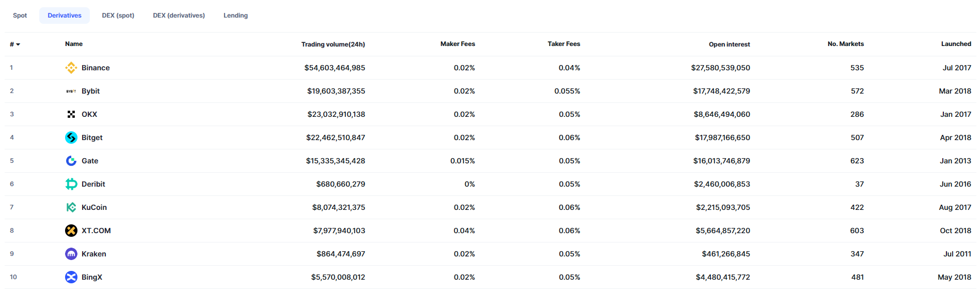Screen dimensions: 980x289
Task: Click the Kraken logo icon
Action: [71, 254]
